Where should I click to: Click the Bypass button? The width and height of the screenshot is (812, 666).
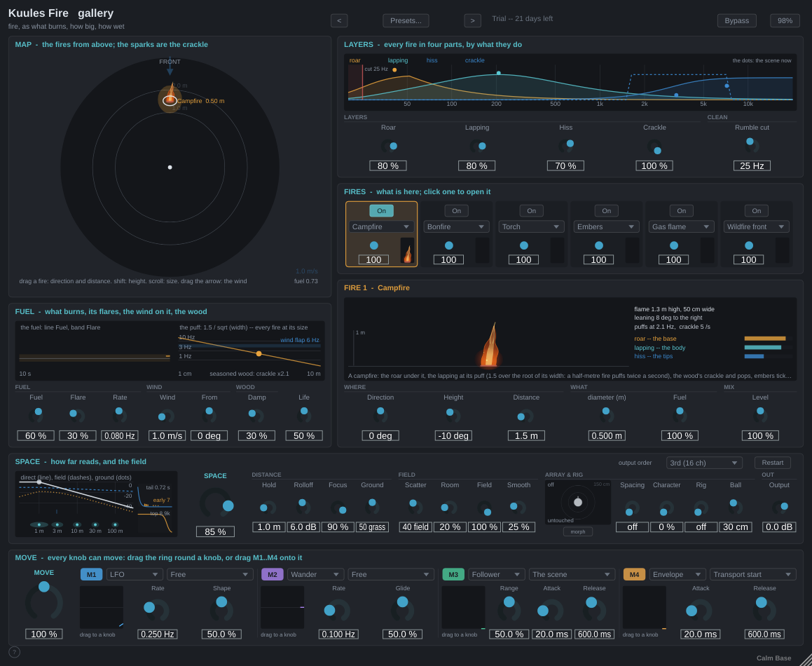point(737,21)
